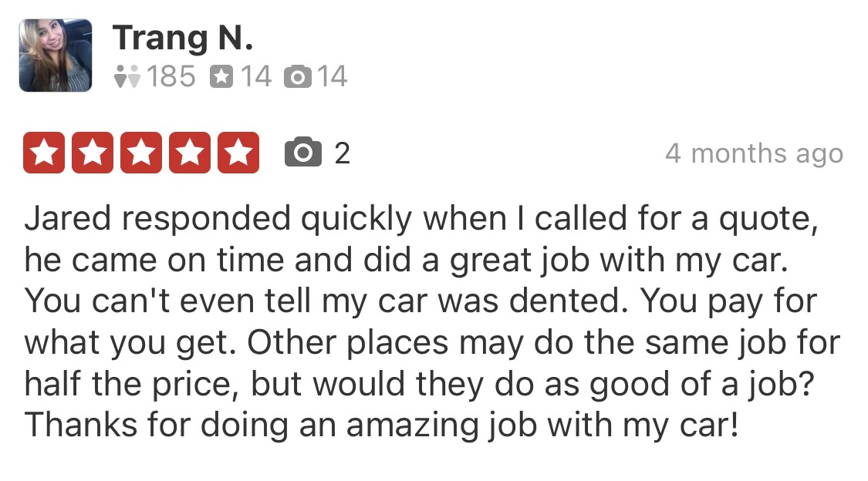Click the photo count 14 beside profile camera
The image size is (868, 481).
[331, 76]
